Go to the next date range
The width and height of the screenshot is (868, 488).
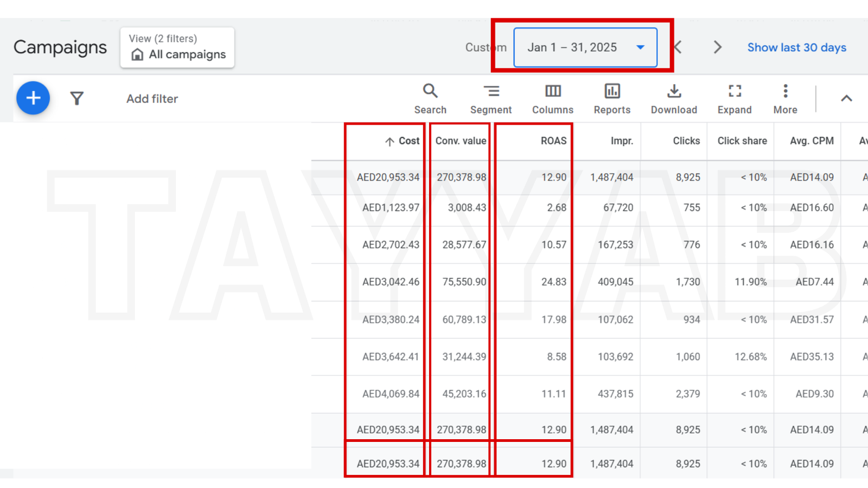[x=717, y=47]
